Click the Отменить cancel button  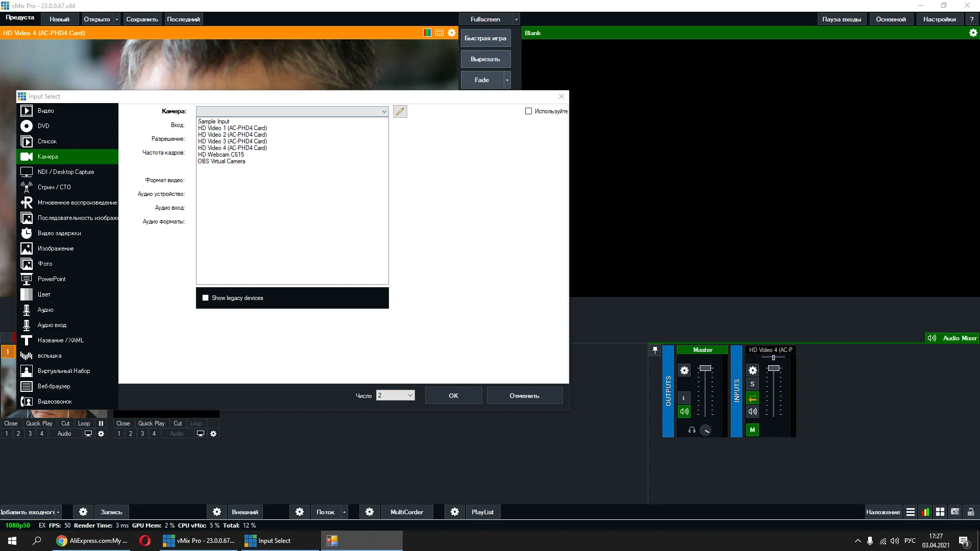524,396
